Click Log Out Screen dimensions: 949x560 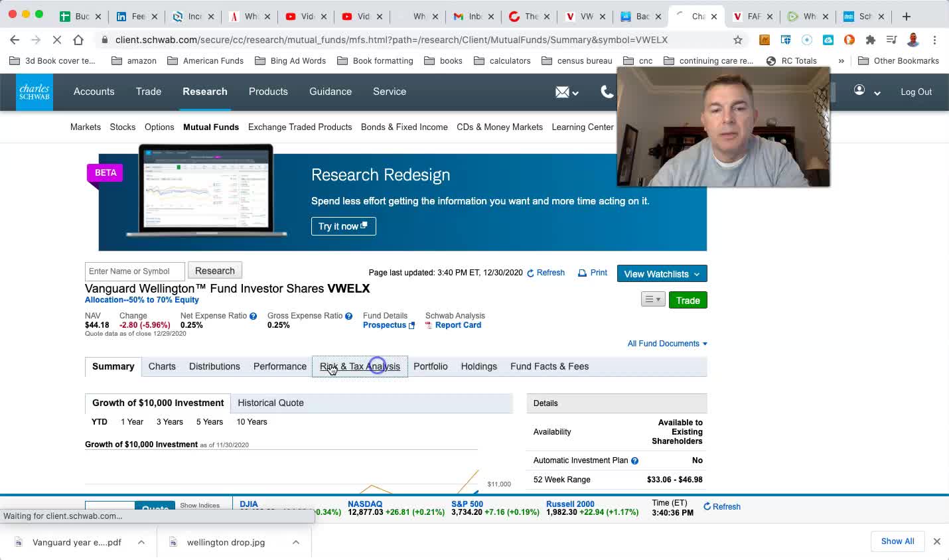pyautogui.click(x=916, y=92)
